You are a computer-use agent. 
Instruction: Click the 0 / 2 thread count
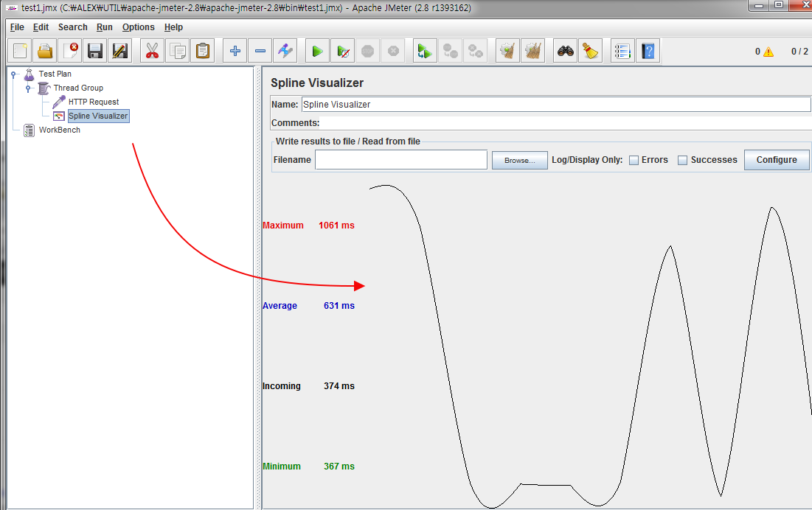point(799,51)
